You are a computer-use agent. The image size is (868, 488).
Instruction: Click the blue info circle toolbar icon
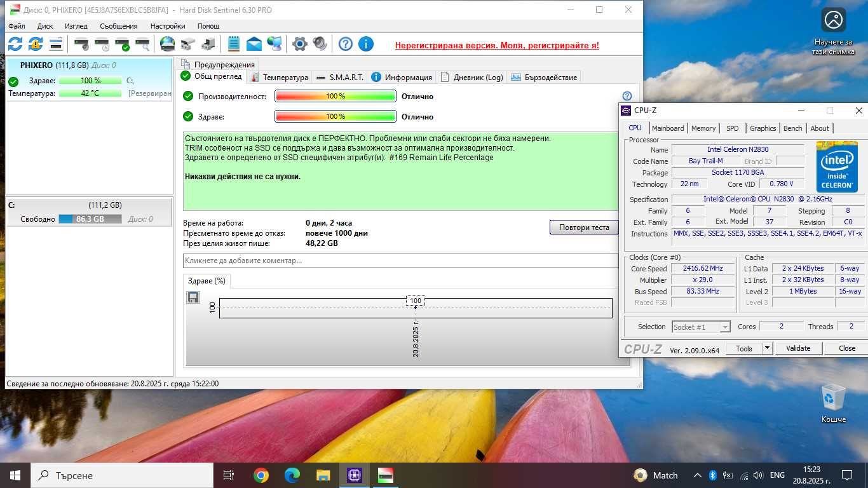coord(366,44)
